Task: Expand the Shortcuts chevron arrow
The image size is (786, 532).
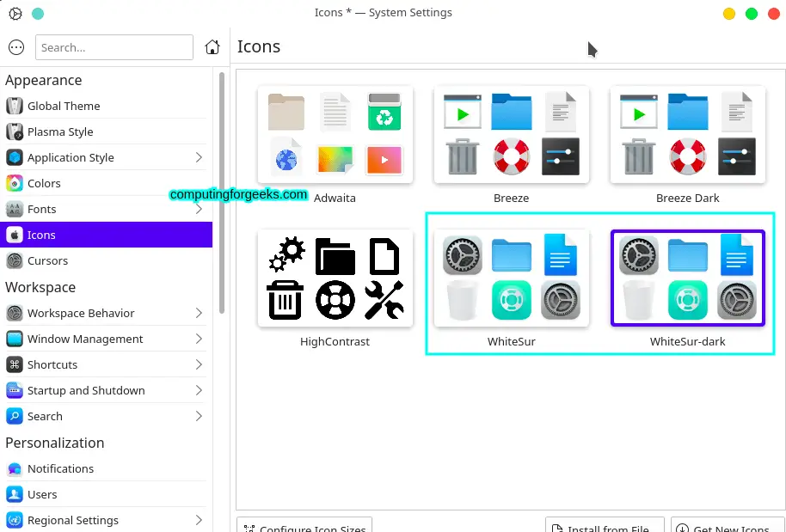Action: pyautogui.click(x=199, y=364)
